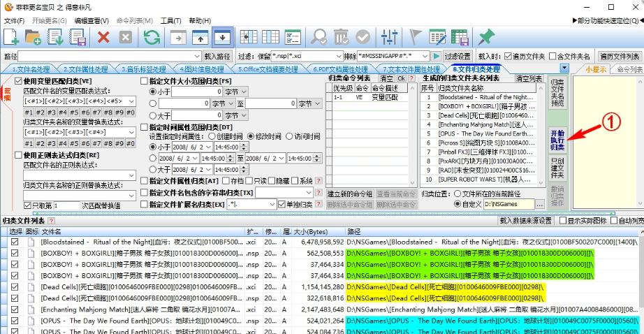
Task: Enable 使用正则表达式归类[RE] checkbox
Action: point(18,155)
